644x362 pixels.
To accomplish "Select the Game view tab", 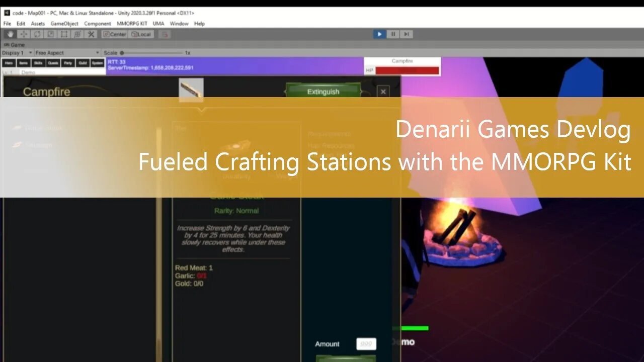I will [15, 45].
